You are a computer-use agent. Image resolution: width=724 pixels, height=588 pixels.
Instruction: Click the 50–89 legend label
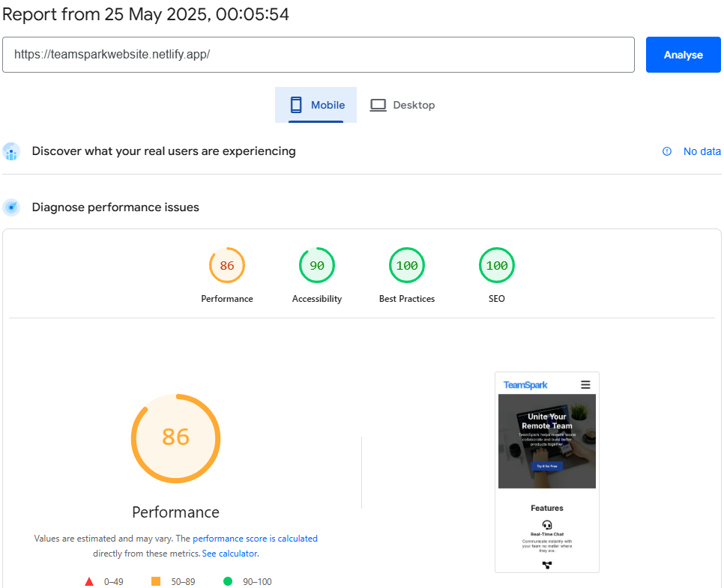pyautogui.click(x=183, y=581)
